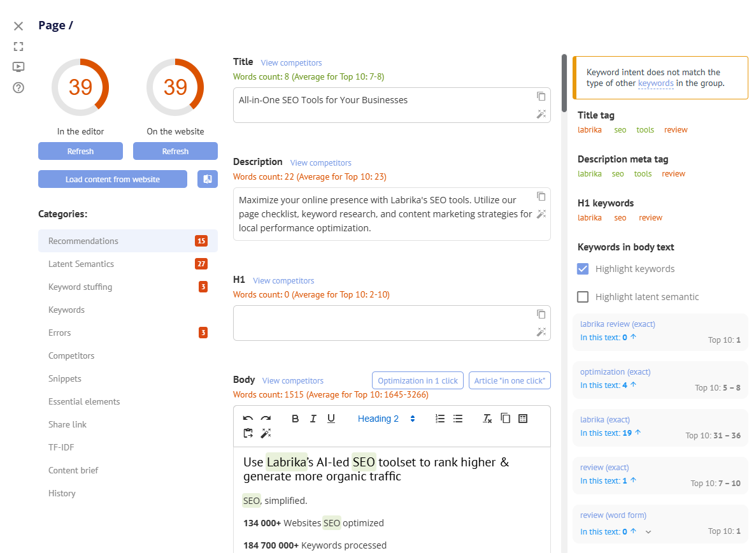Generate Title with magic wand icon
Image resolution: width=756 pixels, height=553 pixels.
[541, 114]
